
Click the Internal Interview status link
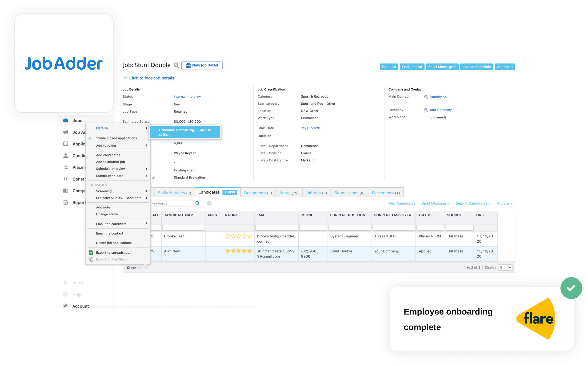coord(187,97)
